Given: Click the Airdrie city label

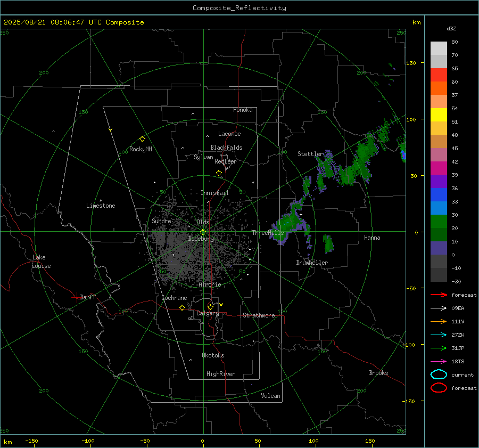Looking at the screenshot, I should coord(210,284).
